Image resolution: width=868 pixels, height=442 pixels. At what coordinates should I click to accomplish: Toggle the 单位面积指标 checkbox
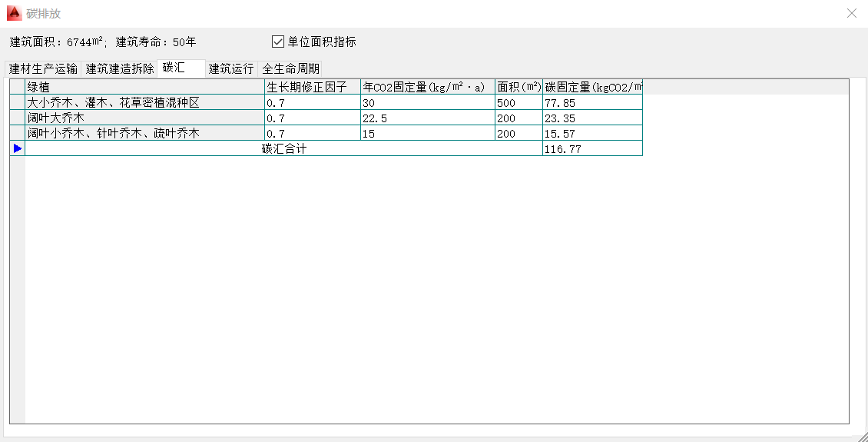click(278, 42)
